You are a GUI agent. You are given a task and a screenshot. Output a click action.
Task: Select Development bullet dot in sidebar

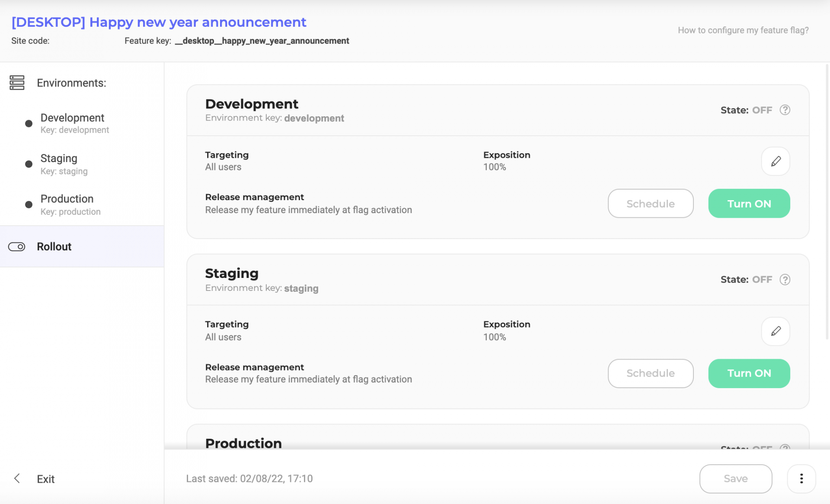pyautogui.click(x=29, y=124)
